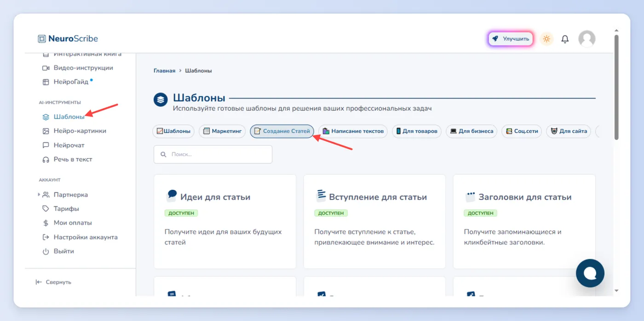This screenshot has height=321, width=644.
Task: Switch to Написание текстов category
Action: point(353,131)
